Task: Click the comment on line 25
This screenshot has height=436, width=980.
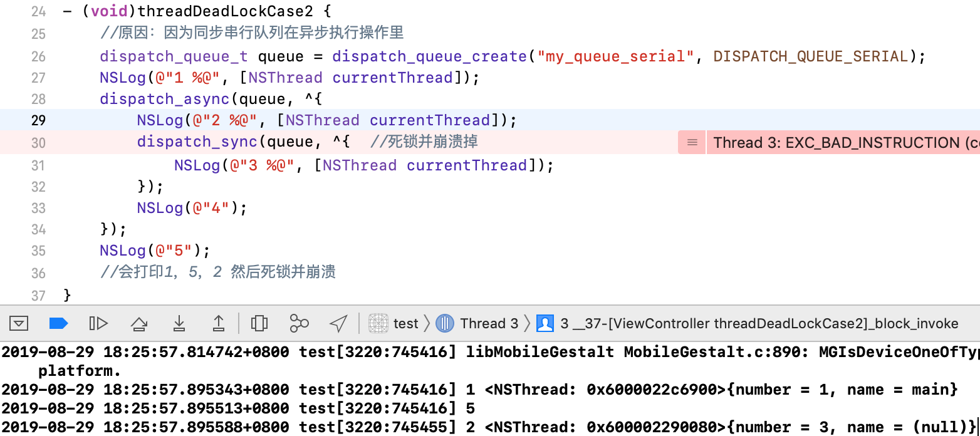Action: [x=252, y=33]
